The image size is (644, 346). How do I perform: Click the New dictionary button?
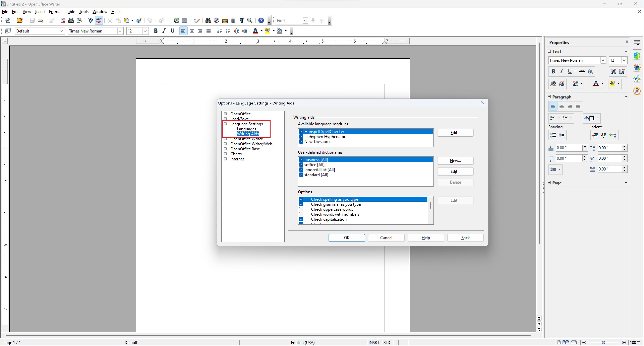pyautogui.click(x=455, y=161)
